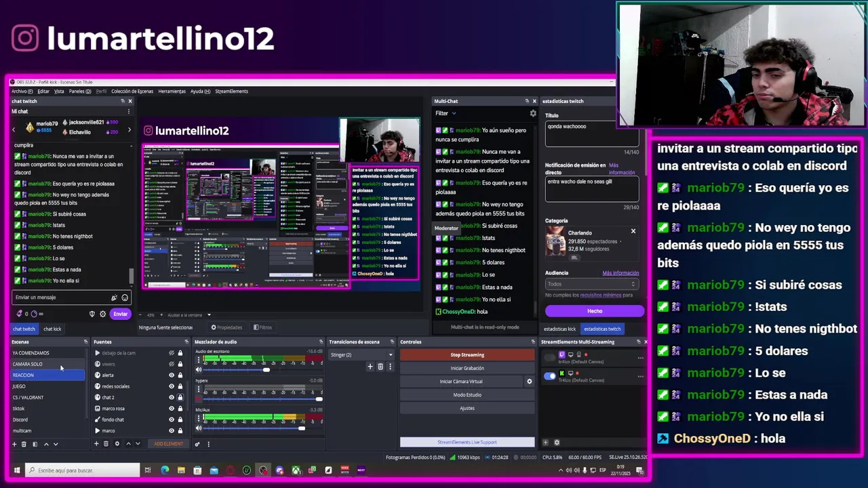Show the next chat leaderboard entry arrow
Viewport: 868px width, 488px height.
pyautogui.click(x=130, y=129)
